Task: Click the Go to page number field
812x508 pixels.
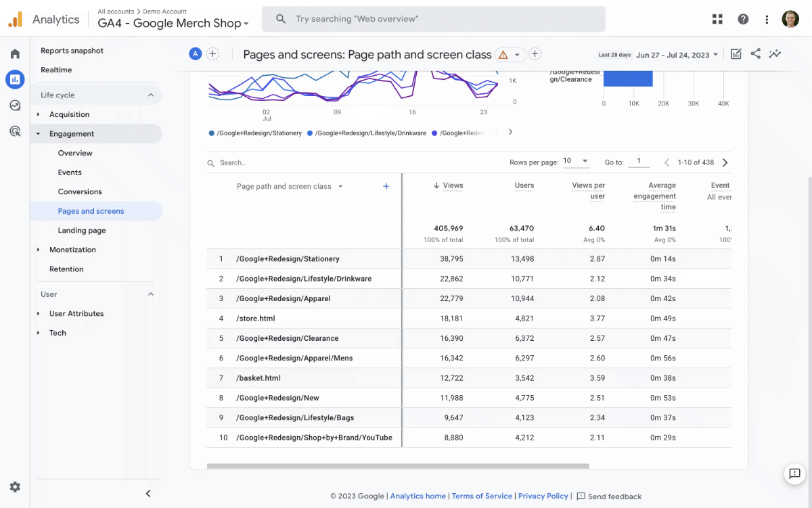Action: click(x=639, y=162)
